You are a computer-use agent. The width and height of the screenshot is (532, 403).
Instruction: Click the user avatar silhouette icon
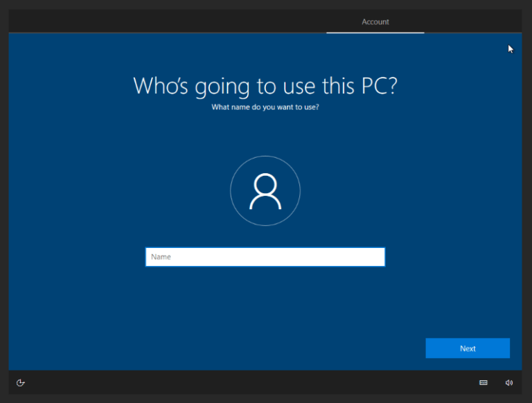[265, 191]
